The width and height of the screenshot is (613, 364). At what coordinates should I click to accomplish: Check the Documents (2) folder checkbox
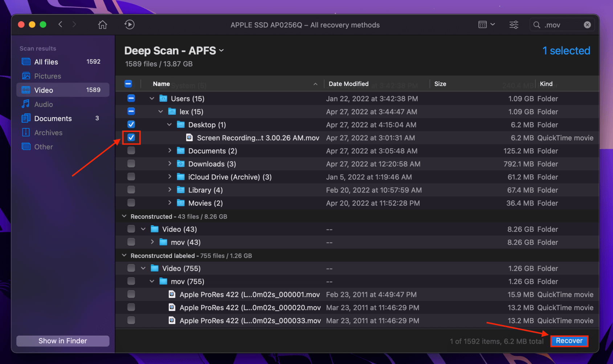[131, 150]
